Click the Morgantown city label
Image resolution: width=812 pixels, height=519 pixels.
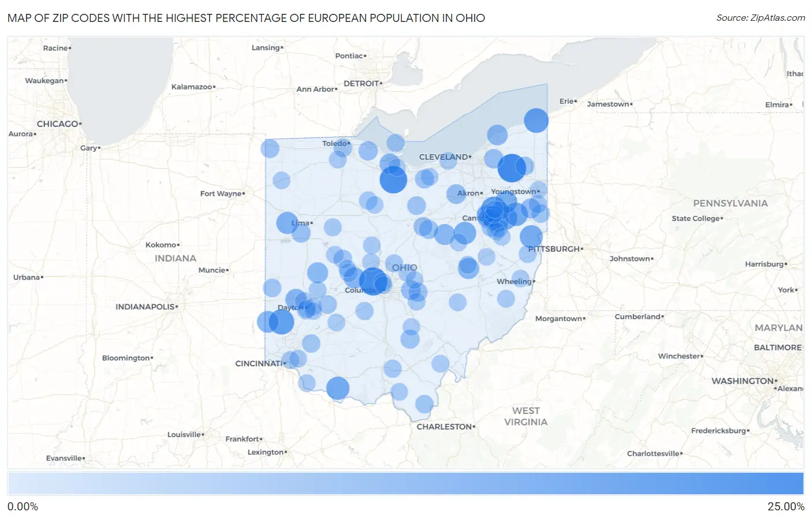[x=558, y=318]
